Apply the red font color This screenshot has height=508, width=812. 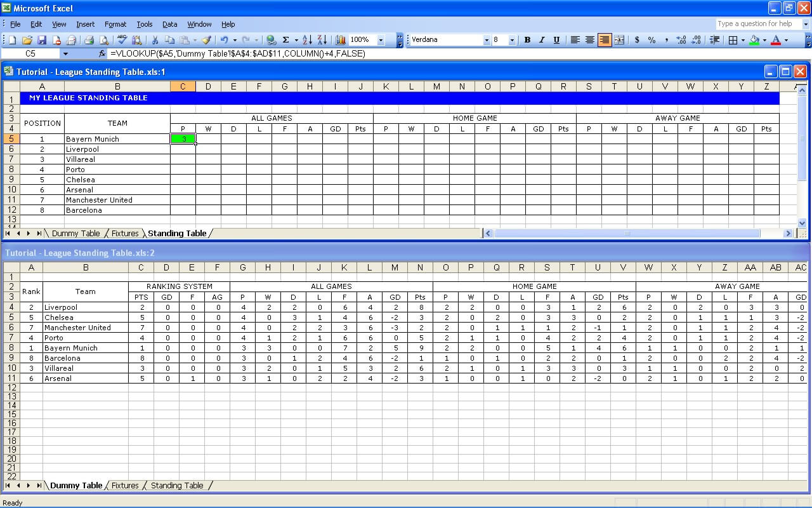(775, 40)
